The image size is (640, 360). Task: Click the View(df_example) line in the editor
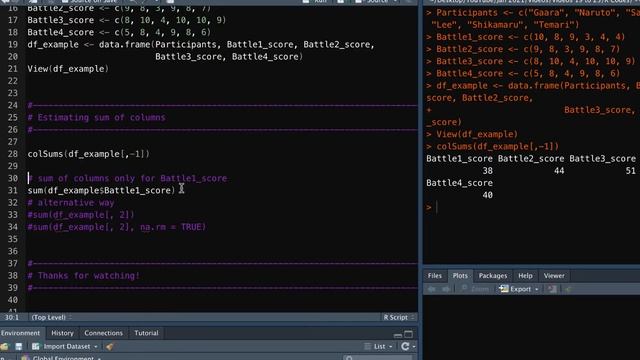[68, 69]
